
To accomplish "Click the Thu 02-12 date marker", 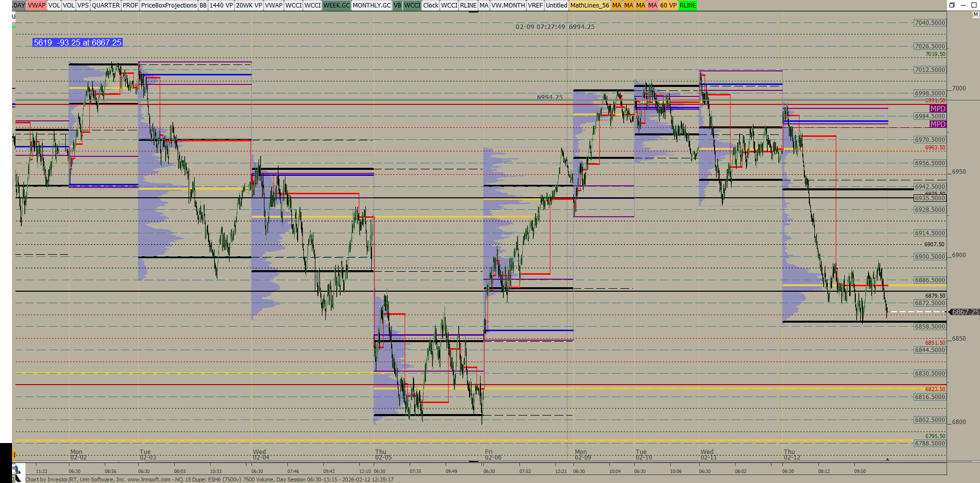I will [x=791, y=455].
